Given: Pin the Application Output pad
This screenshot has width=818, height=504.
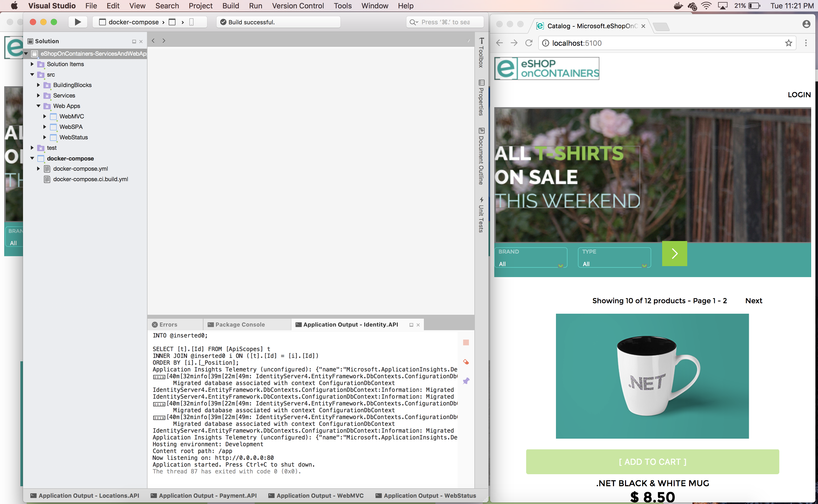Looking at the screenshot, I should point(466,381).
